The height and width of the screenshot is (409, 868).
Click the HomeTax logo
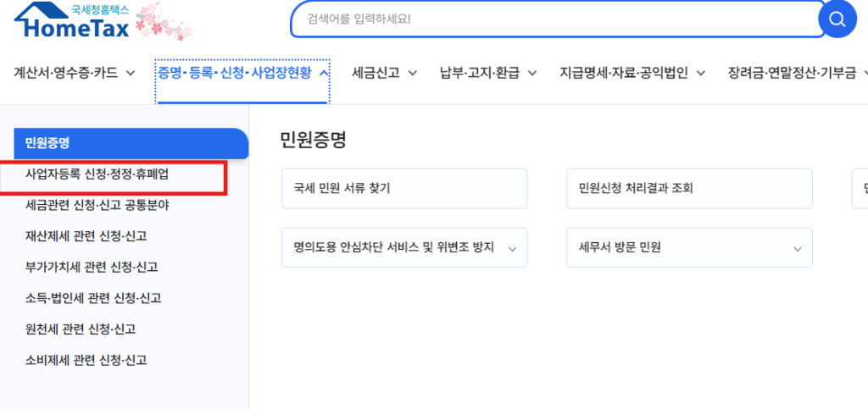tap(72, 22)
